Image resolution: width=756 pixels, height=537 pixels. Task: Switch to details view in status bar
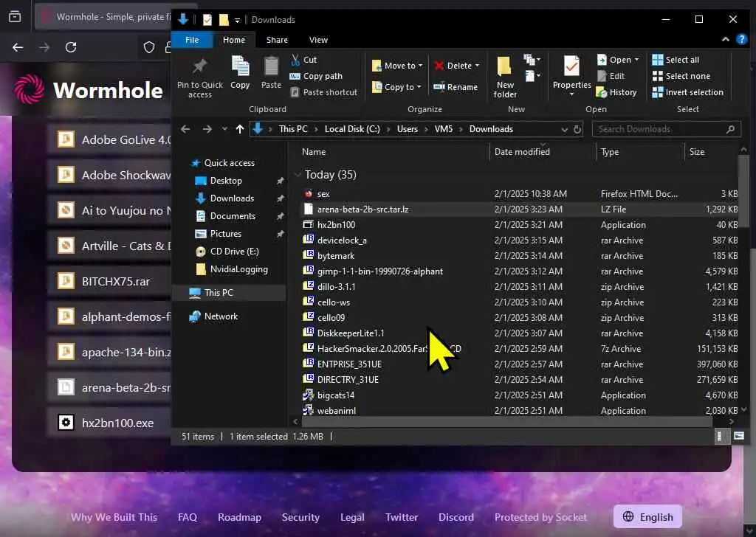tap(719, 436)
